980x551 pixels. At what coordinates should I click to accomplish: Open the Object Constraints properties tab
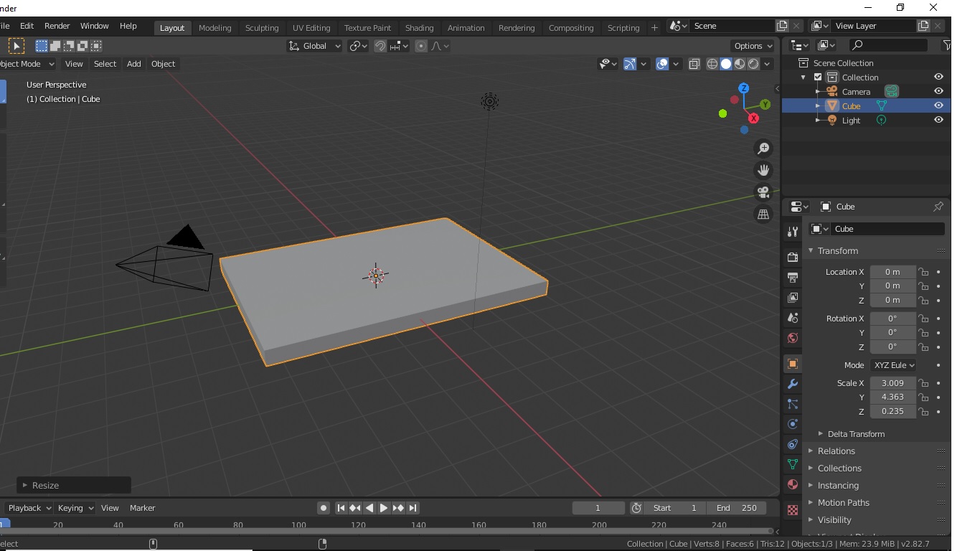793,444
